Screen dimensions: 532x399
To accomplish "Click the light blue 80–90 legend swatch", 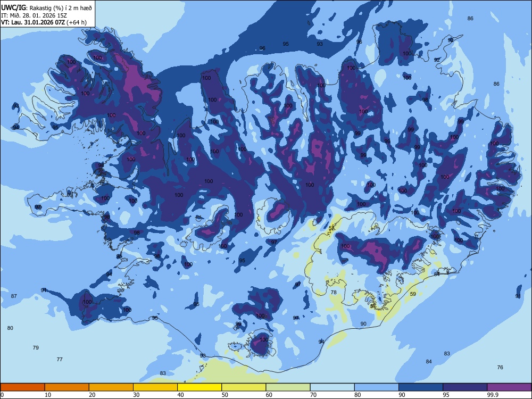I will tap(377, 387).
